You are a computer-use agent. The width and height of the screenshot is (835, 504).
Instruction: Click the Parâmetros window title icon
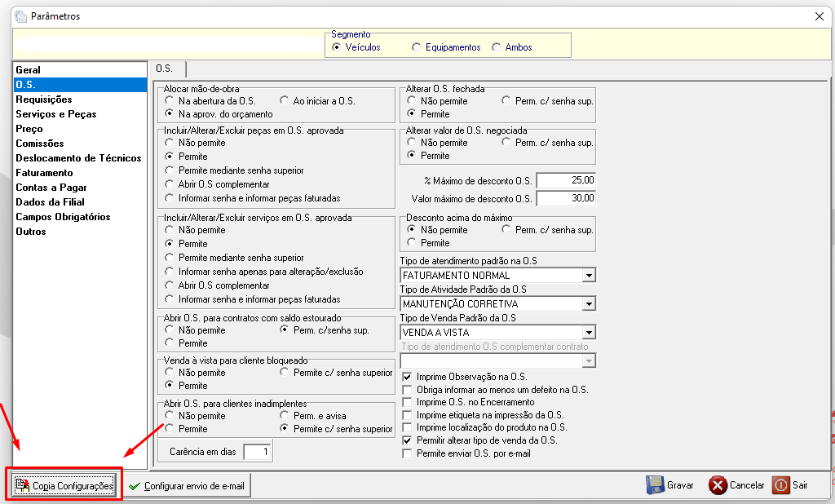20,16
